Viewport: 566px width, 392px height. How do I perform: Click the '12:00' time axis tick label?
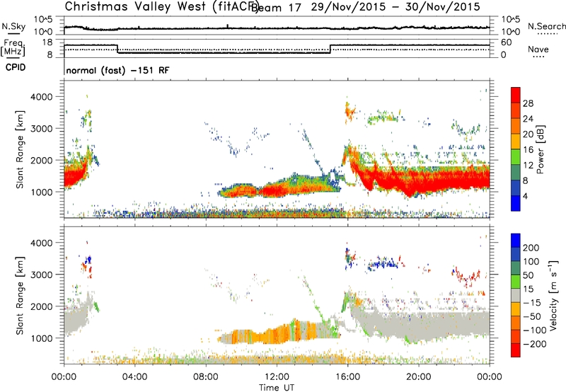[277, 377]
